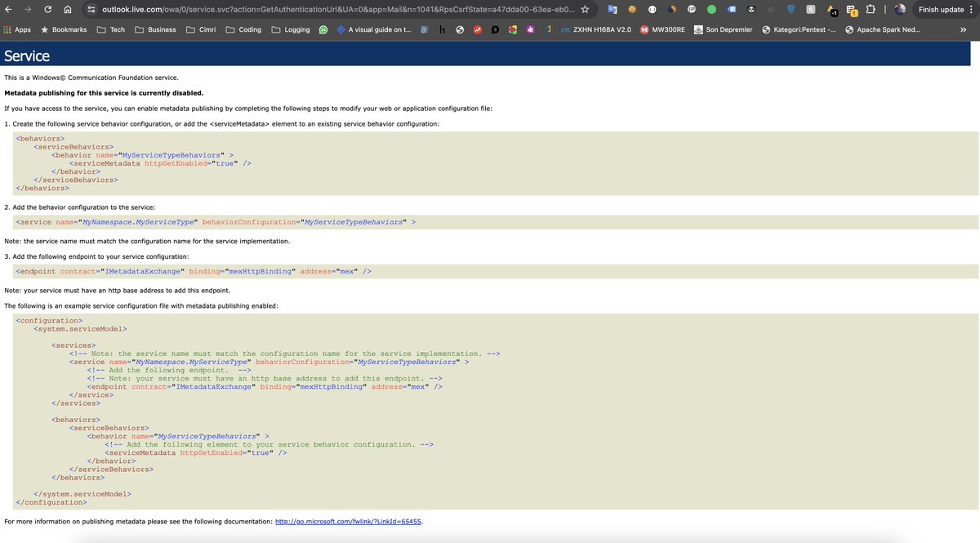
Task: Click the 'Service' page heading
Action: point(27,56)
